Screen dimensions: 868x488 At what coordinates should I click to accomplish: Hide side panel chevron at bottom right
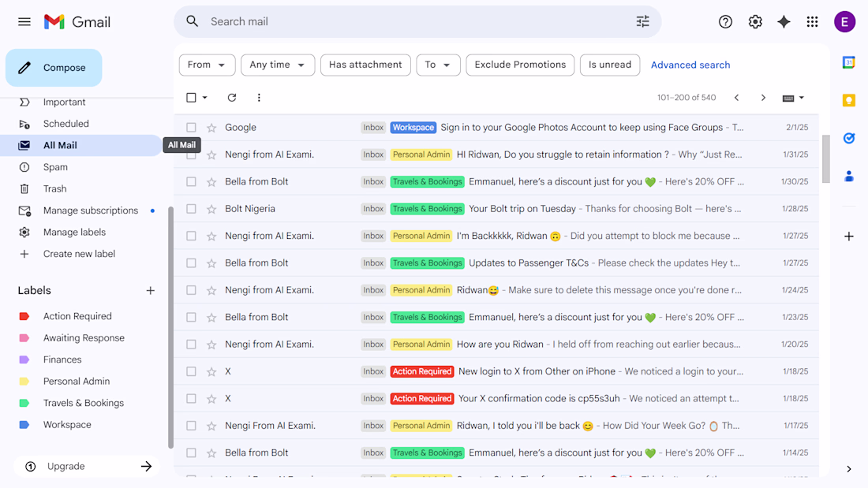pyautogui.click(x=848, y=469)
